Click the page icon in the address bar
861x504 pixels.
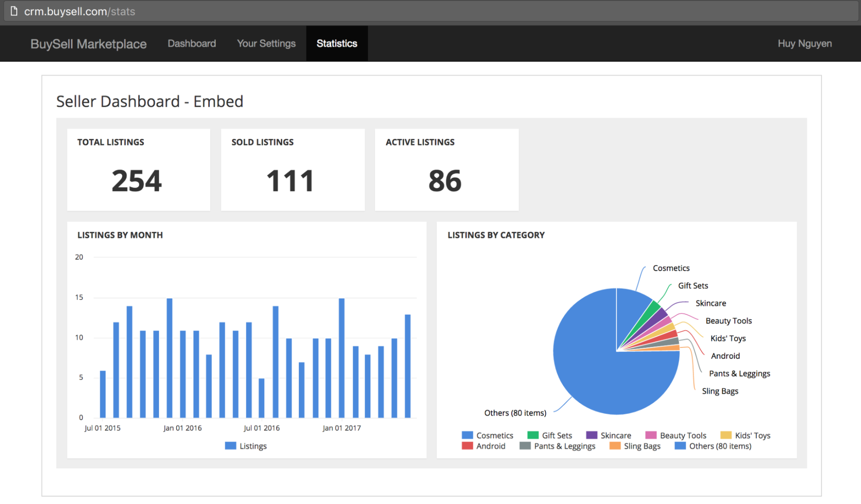click(x=13, y=11)
